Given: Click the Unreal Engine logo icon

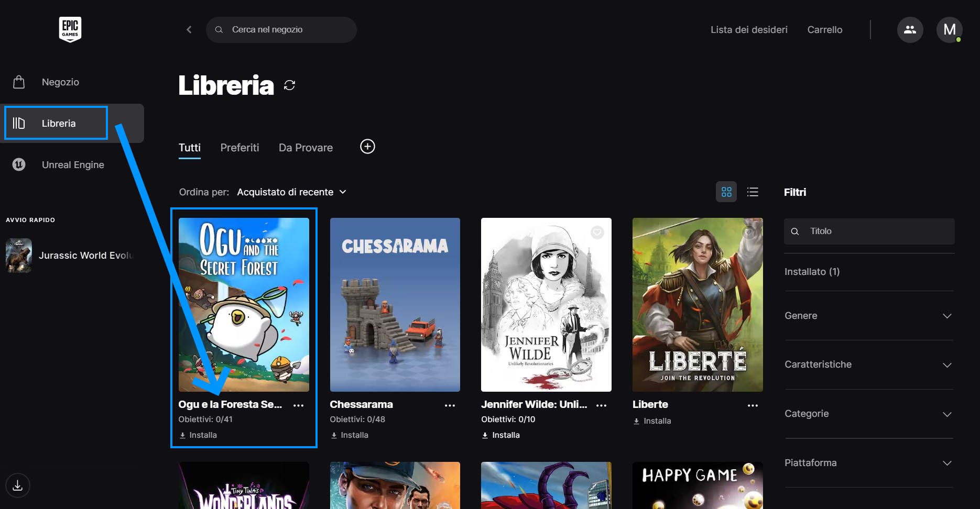Looking at the screenshot, I should pyautogui.click(x=19, y=164).
